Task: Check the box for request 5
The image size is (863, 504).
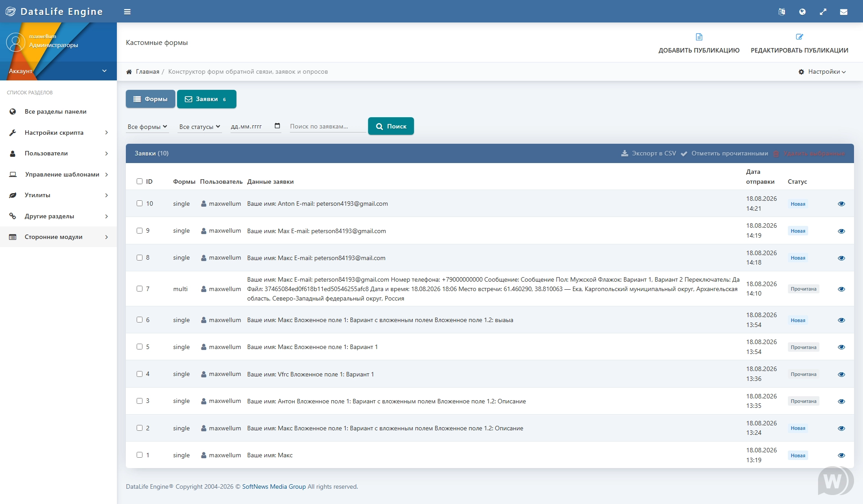Action: pyautogui.click(x=139, y=347)
